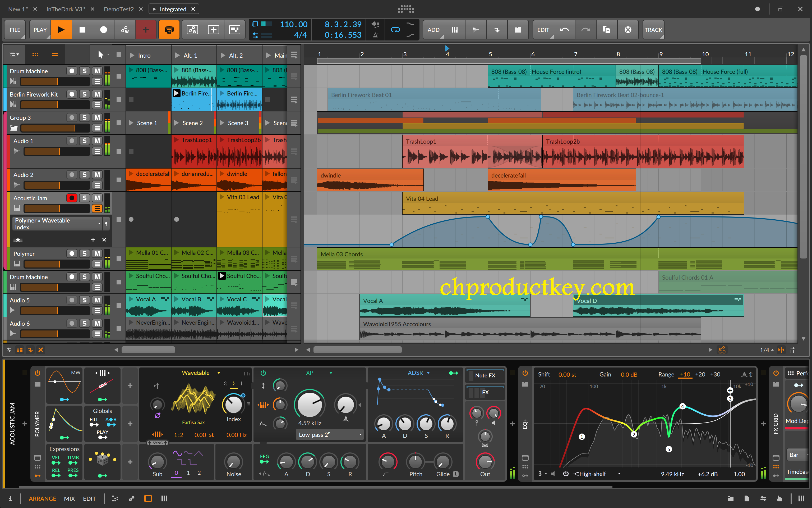
Task: Arm global recording with the circle button
Action: [103, 30]
